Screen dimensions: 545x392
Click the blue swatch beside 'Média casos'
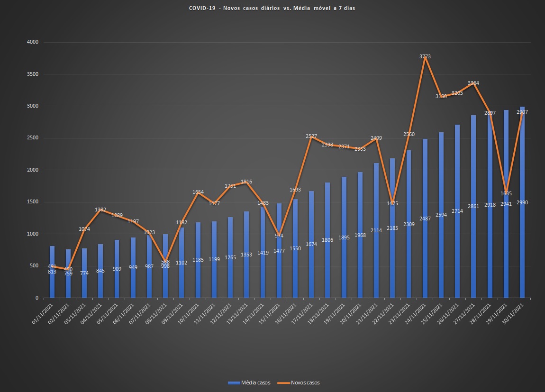(x=234, y=383)
